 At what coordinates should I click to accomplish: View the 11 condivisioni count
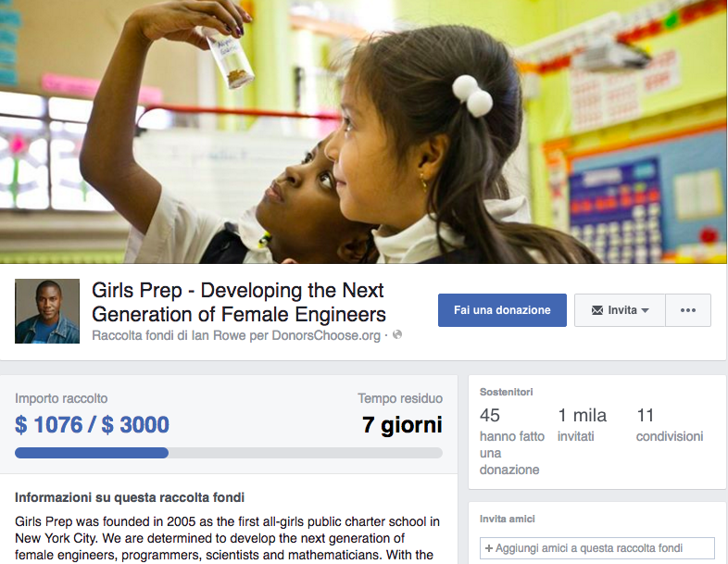tap(645, 416)
